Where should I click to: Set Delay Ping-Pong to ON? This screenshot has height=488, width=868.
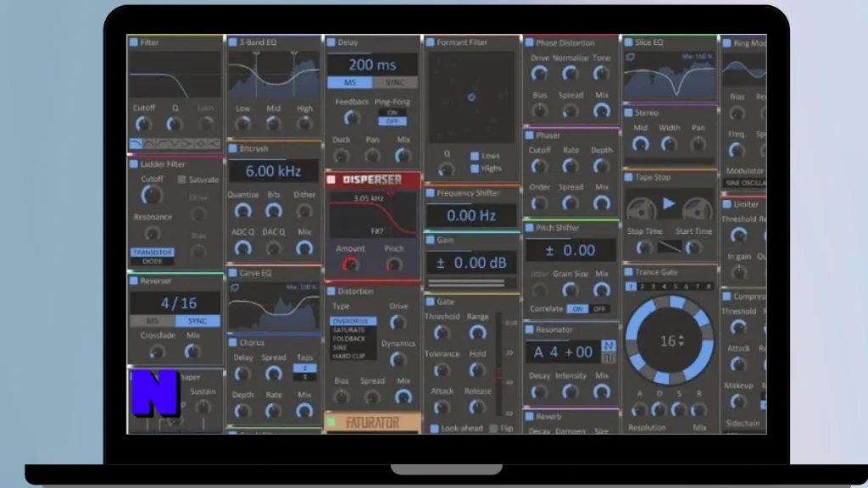(392, 113)
